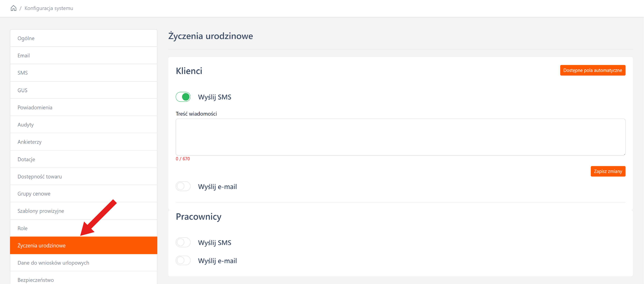Select Powiadomienia in the sidebar
Viewport: 644px width, 284px height.
click(x=35, y=108)
